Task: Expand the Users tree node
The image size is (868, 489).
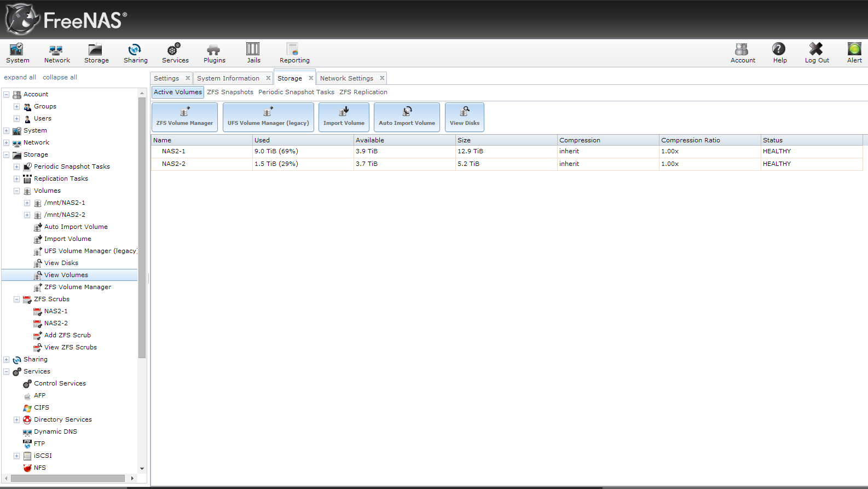Action: point(16,118)
